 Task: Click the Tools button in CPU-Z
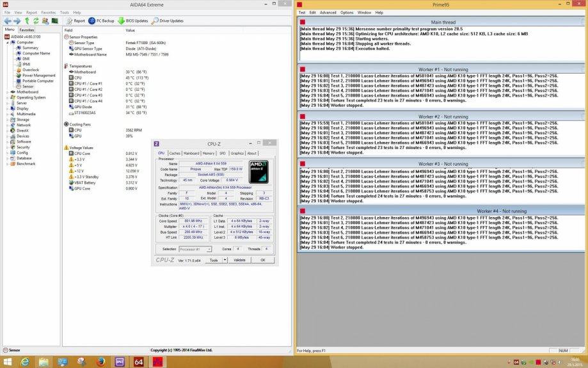coord(214,260)
